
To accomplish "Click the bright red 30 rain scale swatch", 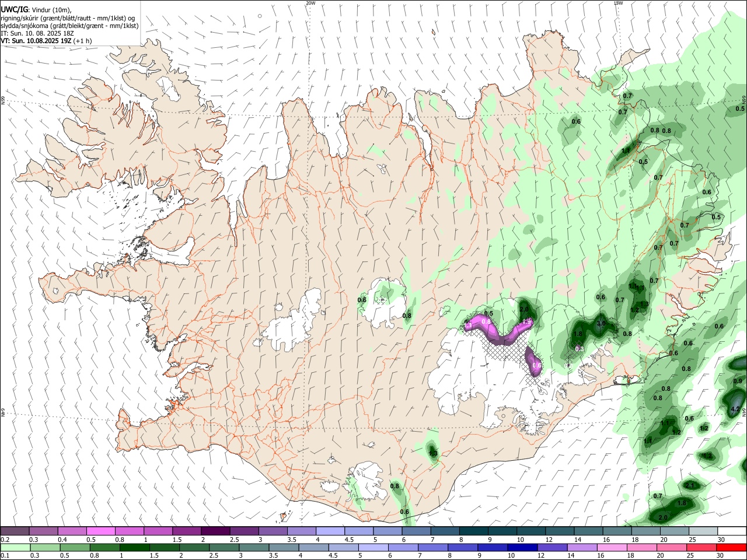I will tap(731, 547).
